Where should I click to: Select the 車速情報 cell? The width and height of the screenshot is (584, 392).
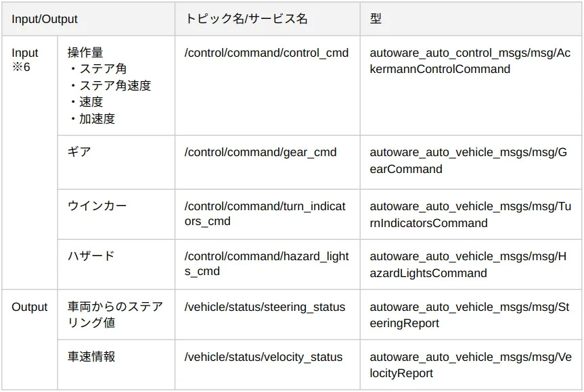tap(116, 364)
